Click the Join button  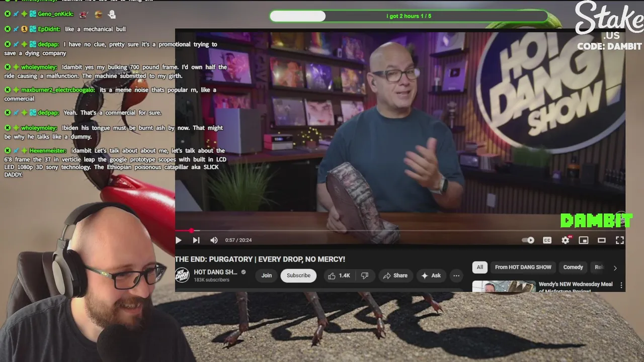click(x=267, y=276)
